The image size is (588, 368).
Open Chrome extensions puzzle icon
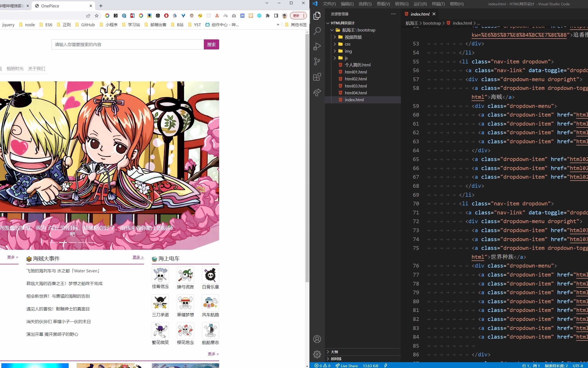267,16
